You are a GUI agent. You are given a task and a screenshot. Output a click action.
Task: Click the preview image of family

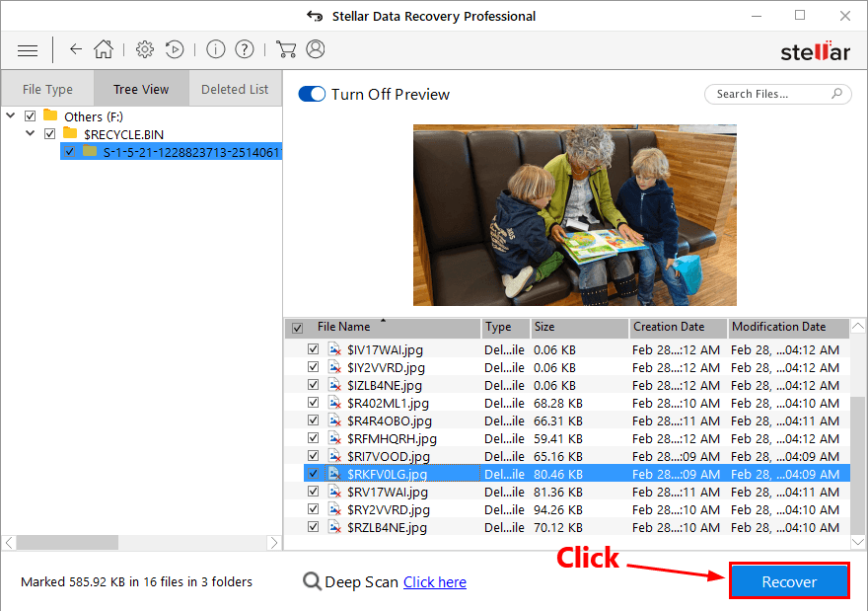[575, 215]
